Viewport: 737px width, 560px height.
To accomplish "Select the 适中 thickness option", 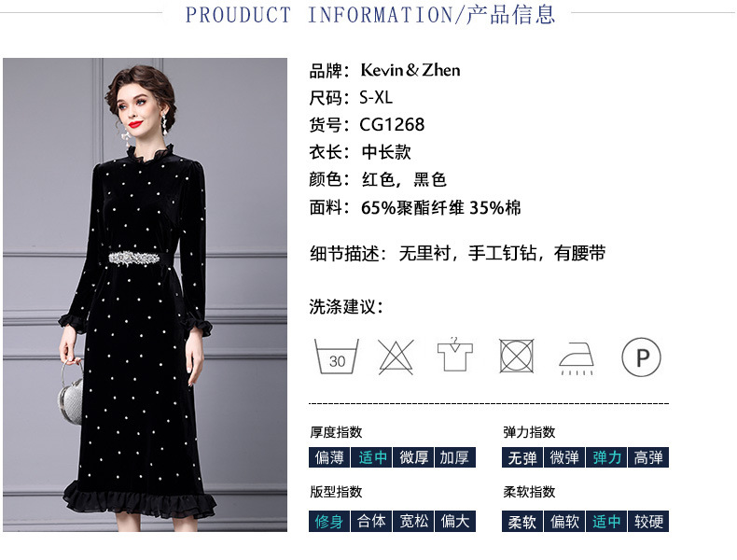I will [372, 457].
